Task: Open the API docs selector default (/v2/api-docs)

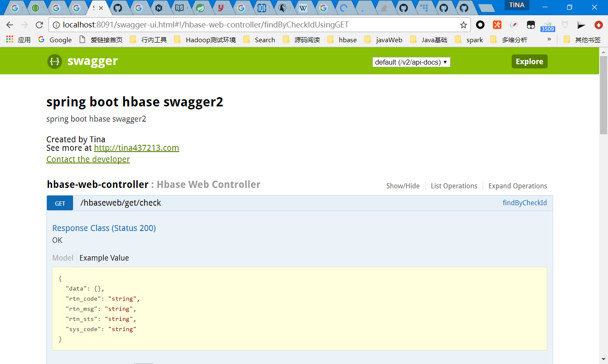Action: [x=411, y=62]
